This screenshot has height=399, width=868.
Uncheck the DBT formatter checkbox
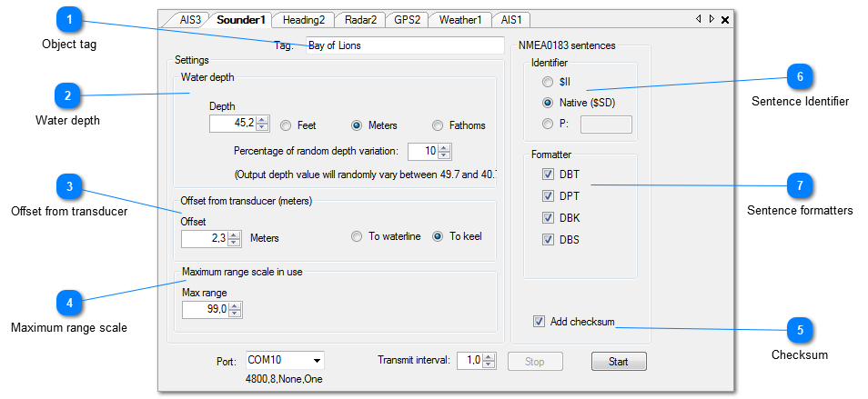click(548, 174)
